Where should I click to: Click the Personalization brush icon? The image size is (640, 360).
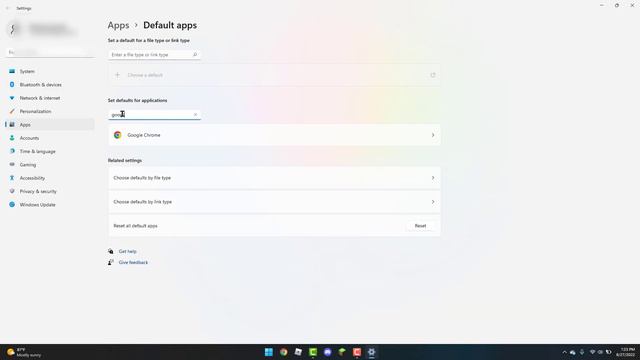click(12, 111)
